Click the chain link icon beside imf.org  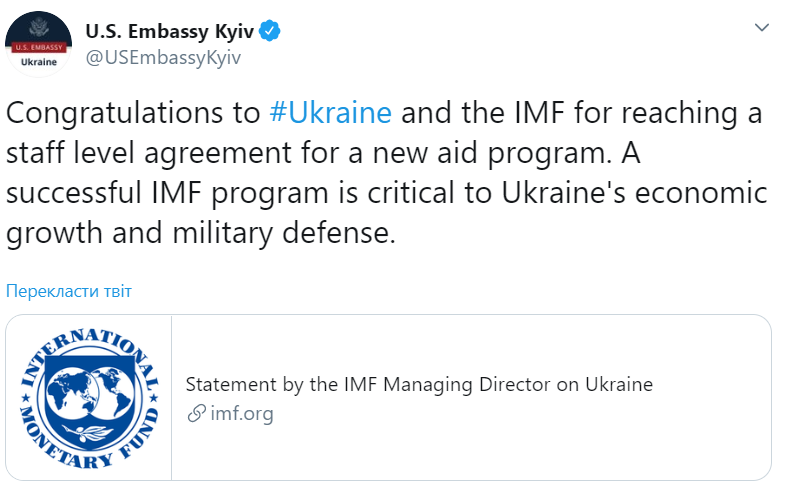(x=195, y=413)
